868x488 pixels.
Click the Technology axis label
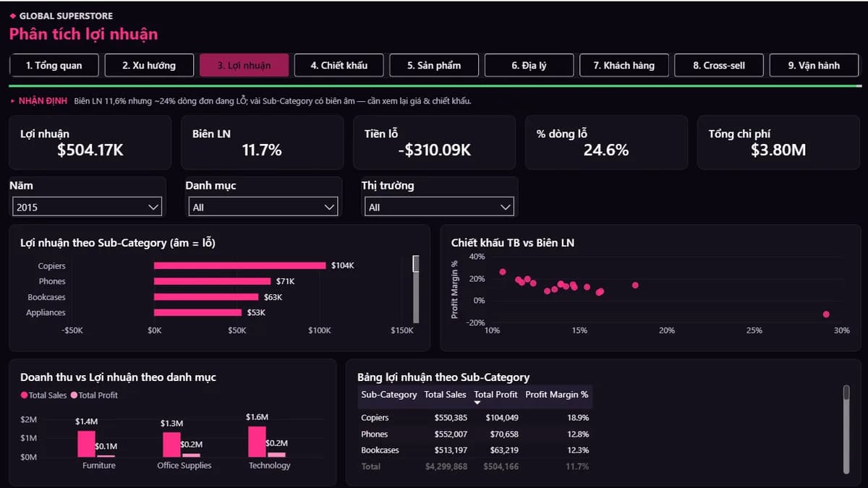[269, 466]
